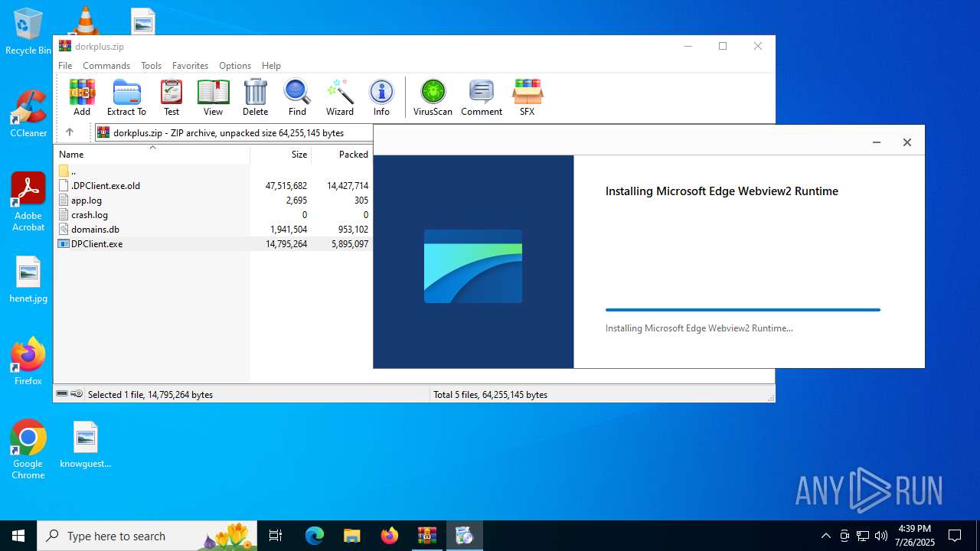Open the Options menu
This screenshot has width=980, height=551.
click(x=235, y=66)
